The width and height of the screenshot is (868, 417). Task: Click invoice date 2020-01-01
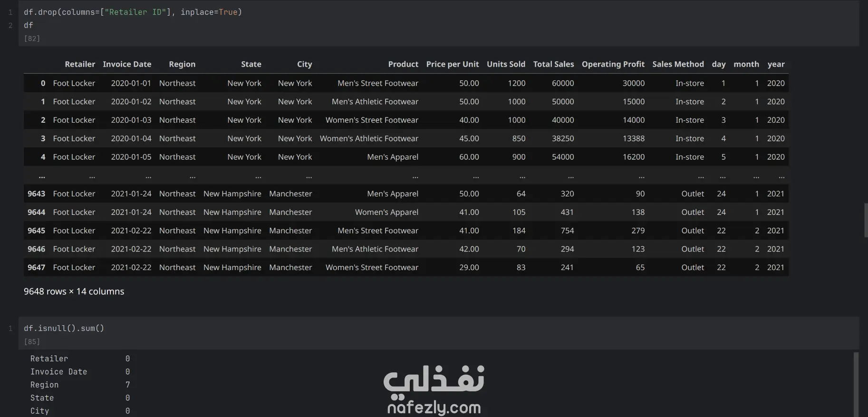coord(131,83)
